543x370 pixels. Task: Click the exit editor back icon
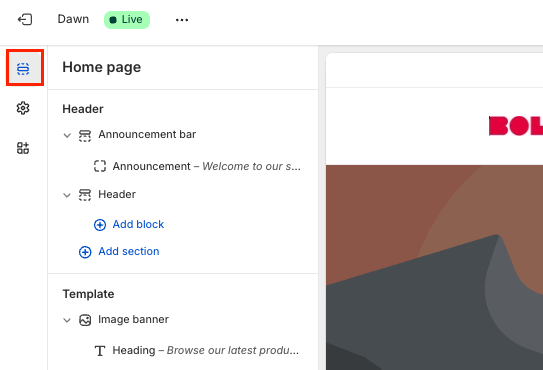[25, 19]
